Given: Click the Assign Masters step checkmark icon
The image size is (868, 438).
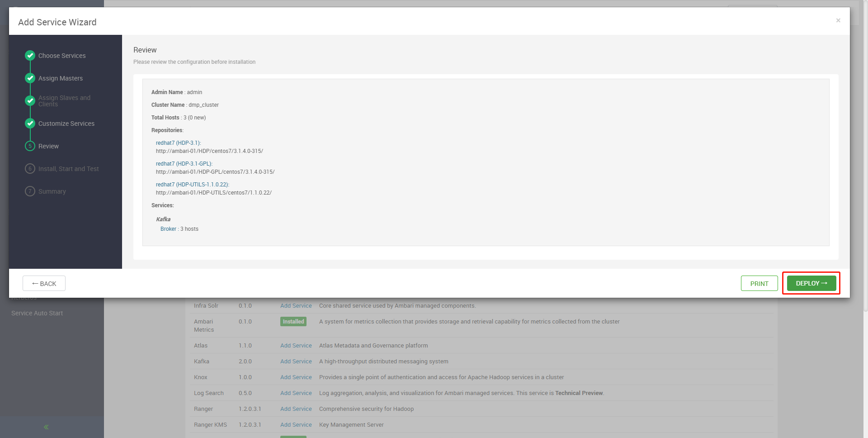Looking at the screenshot, I should tap(30, 78).
